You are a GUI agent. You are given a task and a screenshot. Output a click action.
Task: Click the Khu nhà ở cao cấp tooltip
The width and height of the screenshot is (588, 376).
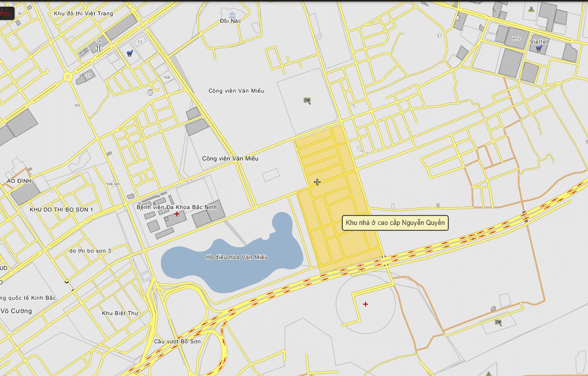click(x=395, y=223)
